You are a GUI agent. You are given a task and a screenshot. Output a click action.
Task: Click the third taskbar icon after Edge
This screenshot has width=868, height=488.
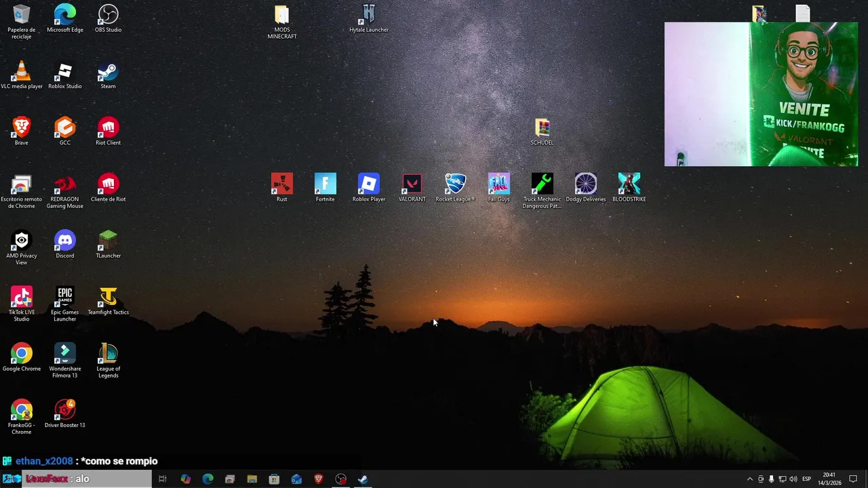click(x=275, y=479)
